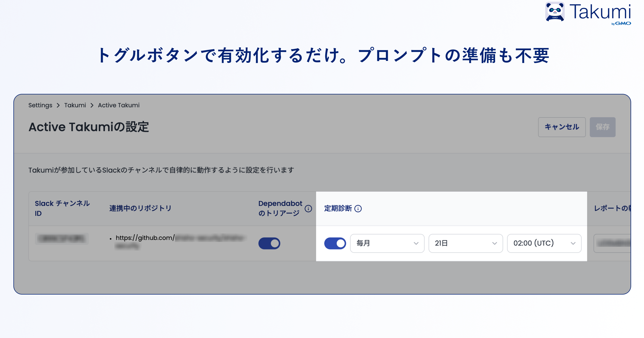Click the chevron on the 21日 selector
Viewport: 644px width, 338px height.
pyautogui.click(x=495, y=243)
